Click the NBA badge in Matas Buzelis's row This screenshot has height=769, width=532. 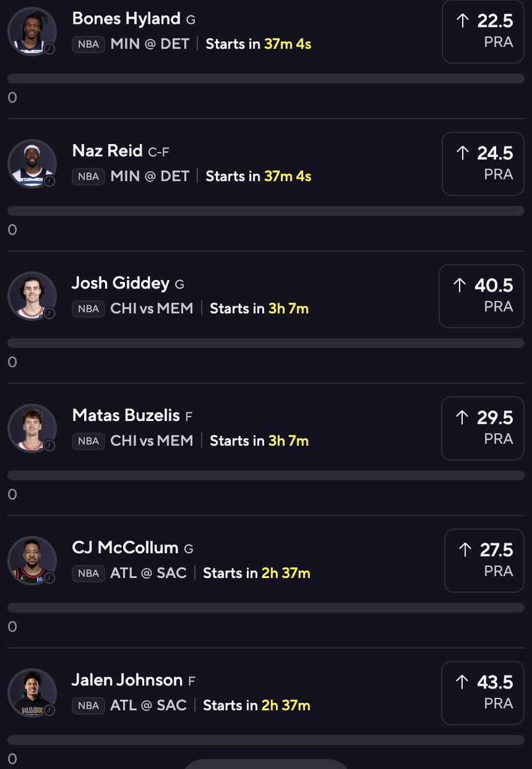[88, 441]
